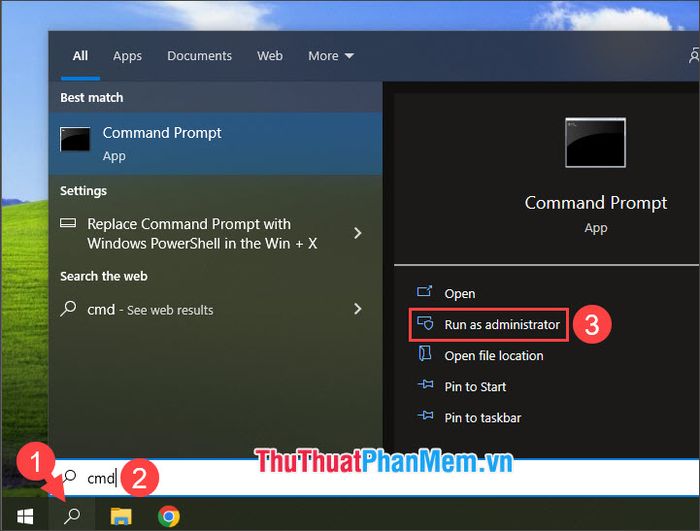Click the Command Prompt icon in Best match
Image resolution: width=700 pixels, height=531 pixels.
pos(75,139)
